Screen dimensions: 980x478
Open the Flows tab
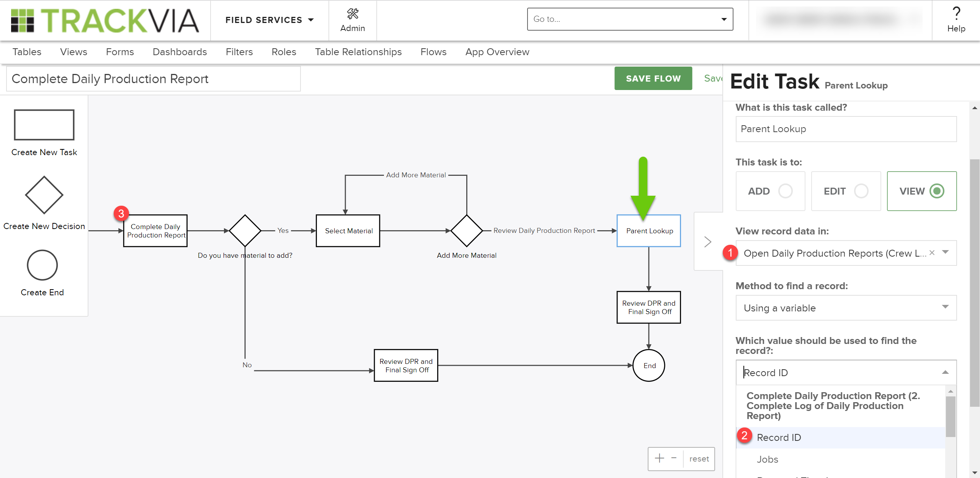point(433,52)
